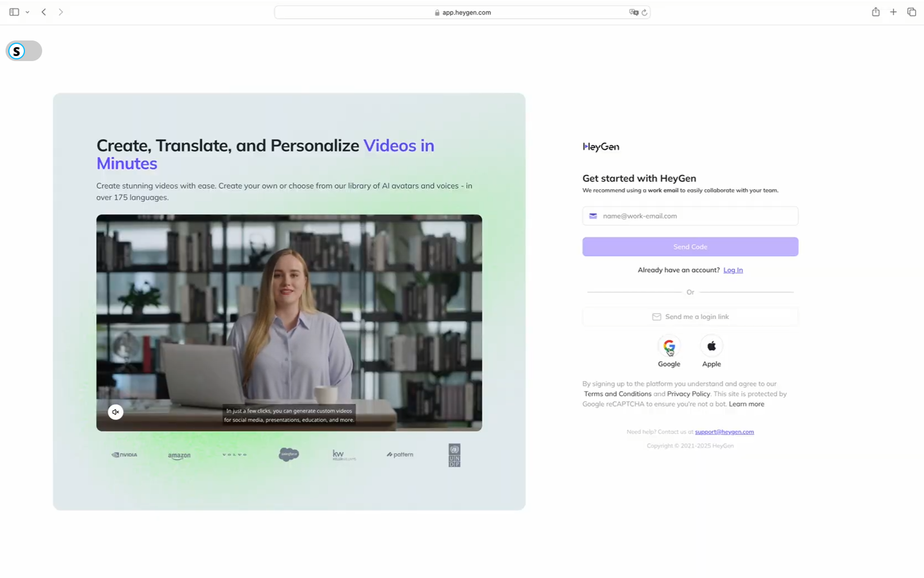Image resolution: width=924 pixels, height=578 pixels.
Task: Click Send me a login link button
Action: pyautogui.click(x=690, y=317)
